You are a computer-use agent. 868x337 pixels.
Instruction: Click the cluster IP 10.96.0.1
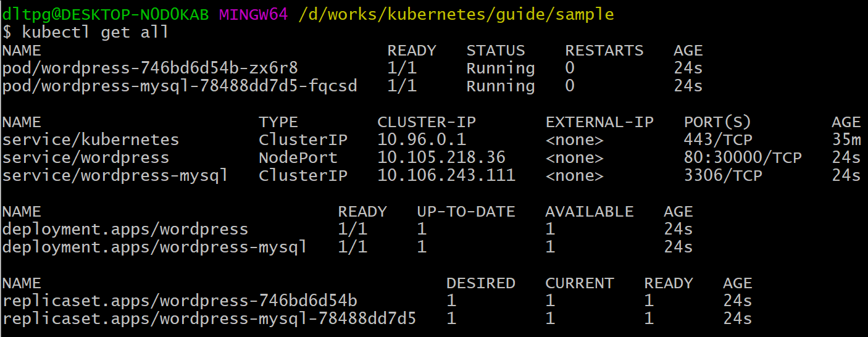pyautogui.click(x=422, y=139)
